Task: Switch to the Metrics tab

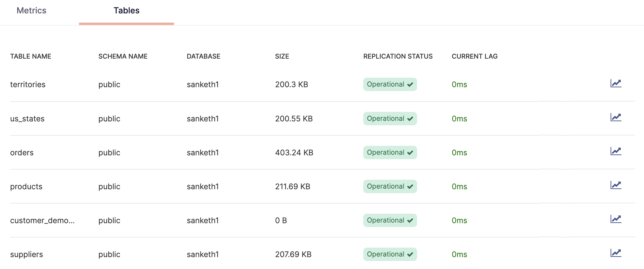Action: point(31,11)
